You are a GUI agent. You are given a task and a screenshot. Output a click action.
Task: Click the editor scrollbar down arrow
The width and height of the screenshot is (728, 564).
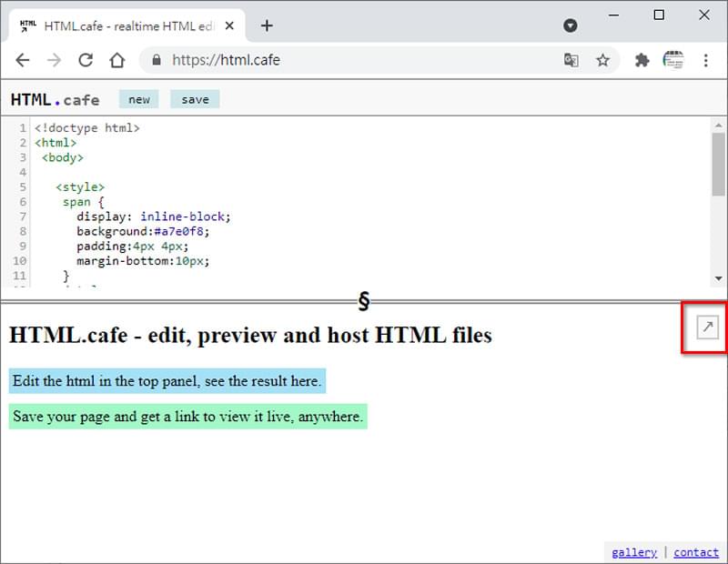tap(718, 278)
